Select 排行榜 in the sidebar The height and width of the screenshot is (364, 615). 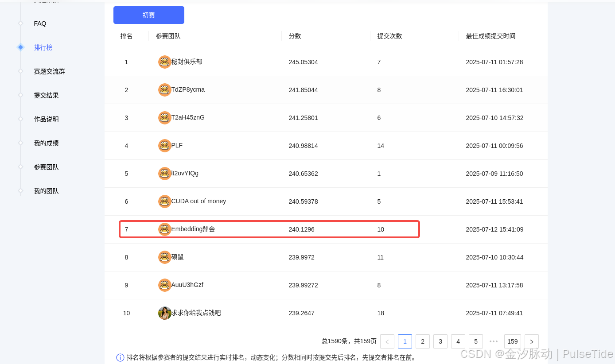43,47
